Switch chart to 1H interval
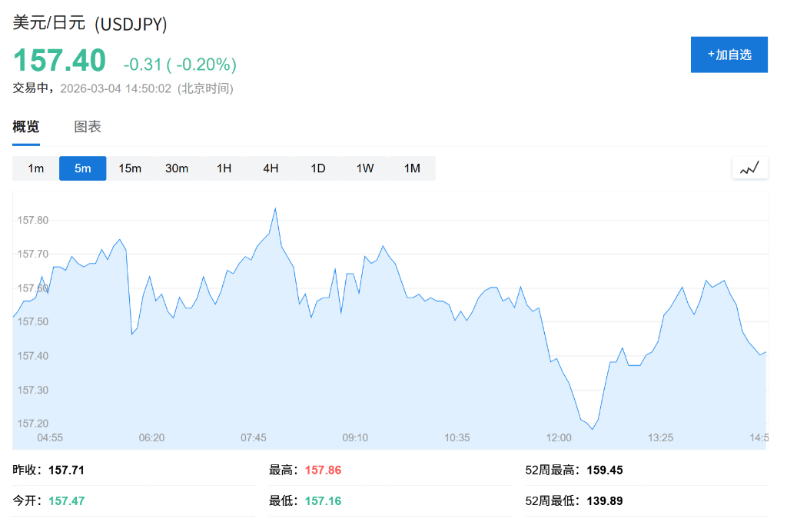This screenshot has width=787, height=532. point(224,168)
